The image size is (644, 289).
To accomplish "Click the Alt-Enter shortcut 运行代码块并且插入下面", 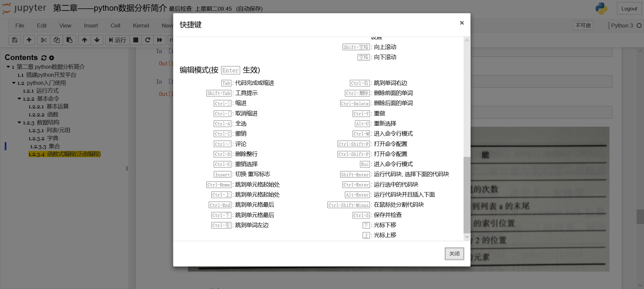I will pos(390,195).
